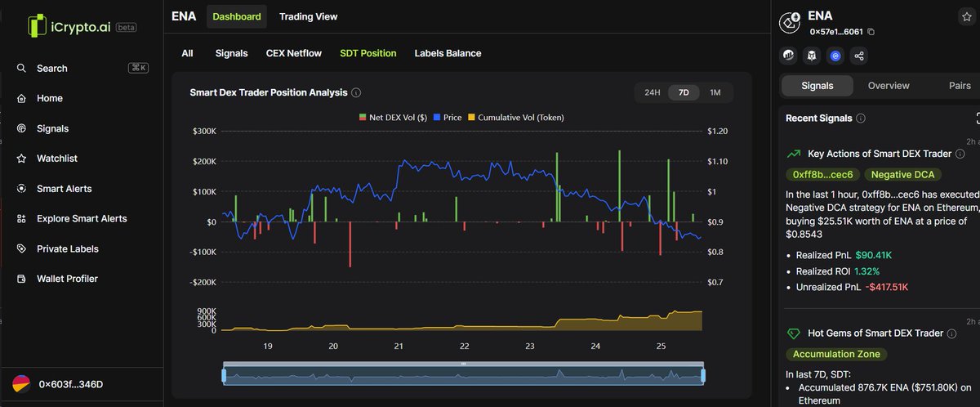Click the Watchlist star icon in sidebar
This screenshot has height=407, width=980.
(22, 159)
